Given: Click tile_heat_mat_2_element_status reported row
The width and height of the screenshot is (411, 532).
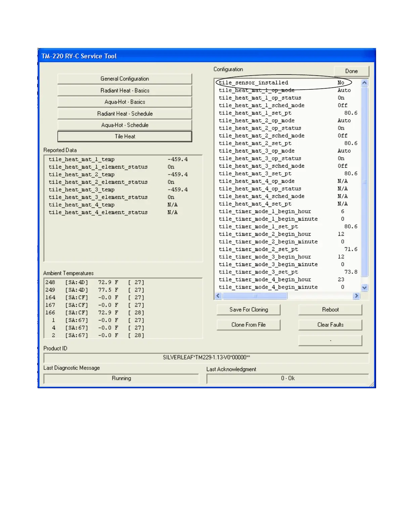Looking at the screenshot, I should [x=123, y=182].
